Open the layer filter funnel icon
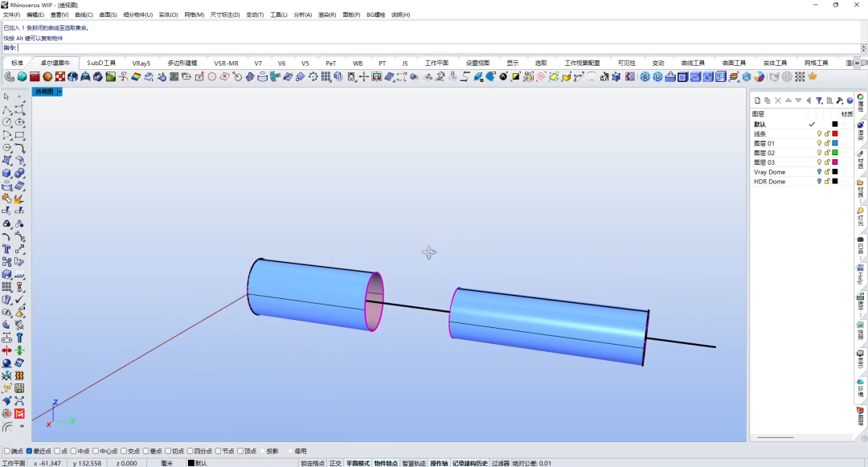868x467 pixels. point(819,100)
